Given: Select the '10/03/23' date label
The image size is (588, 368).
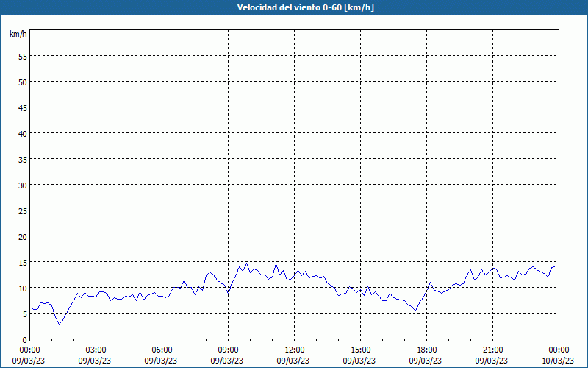Looking at the screenshot, I should pyautogui.click(x=559, y=361).
